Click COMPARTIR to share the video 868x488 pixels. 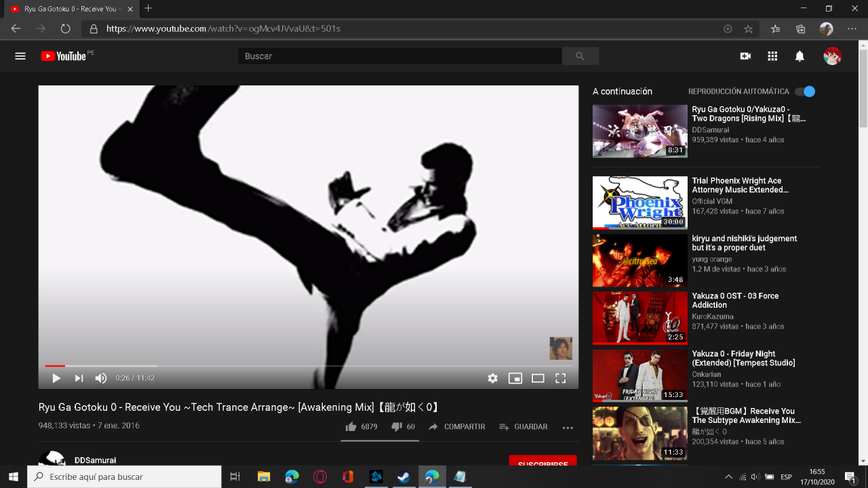457,427
